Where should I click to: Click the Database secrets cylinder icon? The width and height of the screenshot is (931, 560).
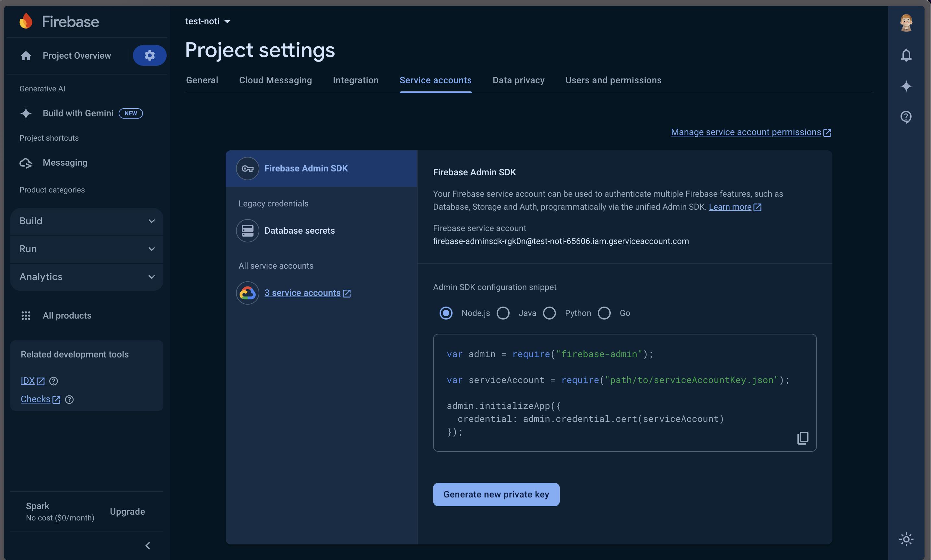[x=247, y=230]
